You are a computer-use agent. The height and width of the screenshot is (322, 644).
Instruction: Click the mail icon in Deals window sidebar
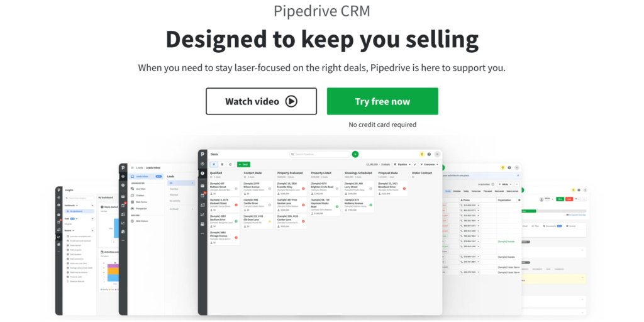203,186
